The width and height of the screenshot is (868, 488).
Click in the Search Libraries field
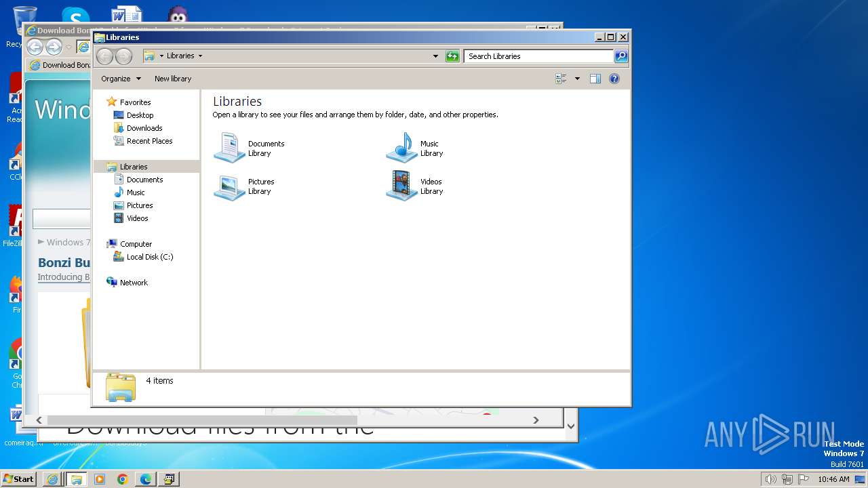point(539,56)
